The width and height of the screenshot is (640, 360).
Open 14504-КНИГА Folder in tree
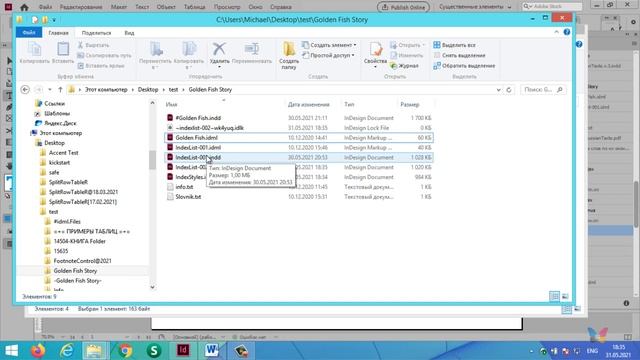tap(79, 241)
